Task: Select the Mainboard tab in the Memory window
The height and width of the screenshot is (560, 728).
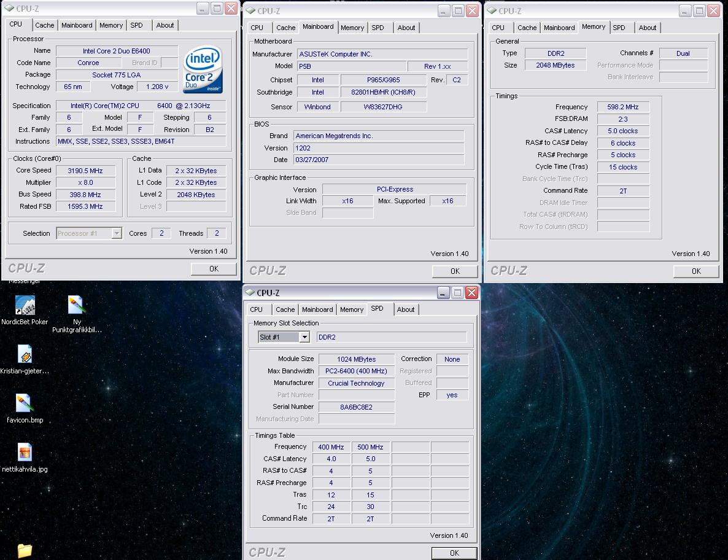Action: (x=559, y=28)
